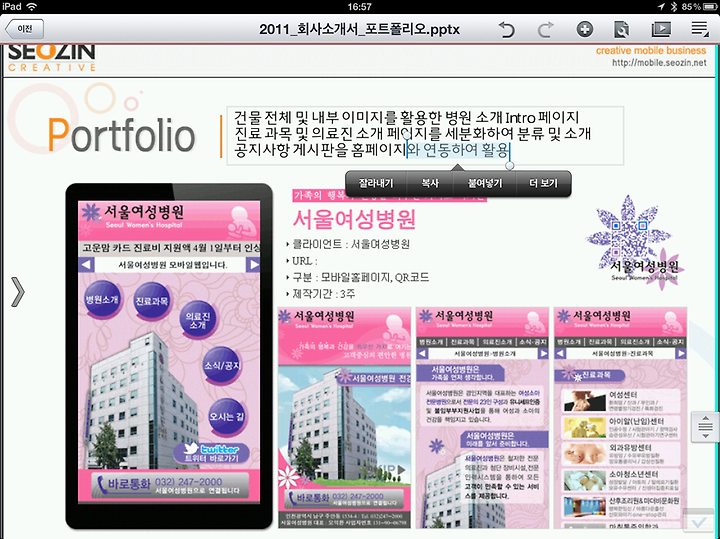720x539 pixels.
Task: Tap the document title 2011_회사소개서_포트폴리오.pptx
Action: pyautogui.click(x=360, y=29)
